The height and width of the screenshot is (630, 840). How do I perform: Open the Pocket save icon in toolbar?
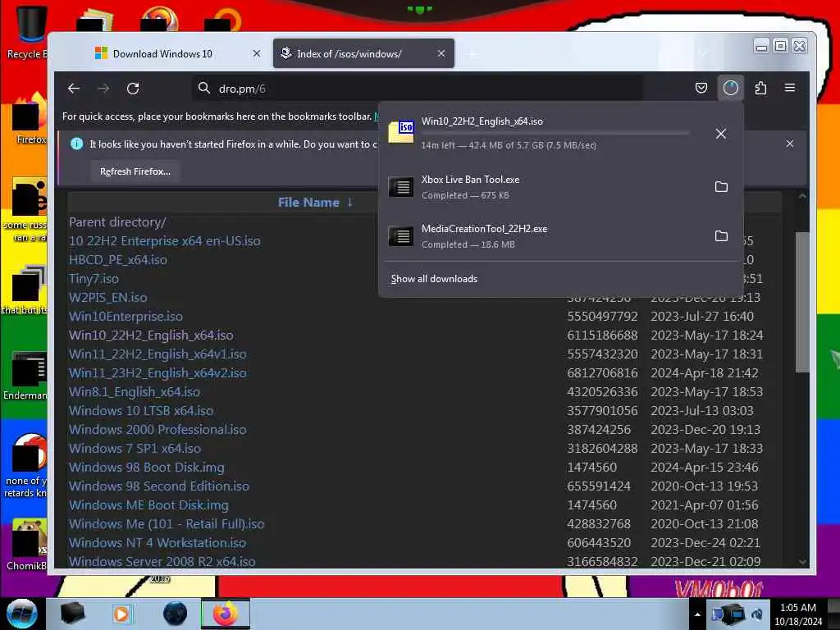point(701,88)
